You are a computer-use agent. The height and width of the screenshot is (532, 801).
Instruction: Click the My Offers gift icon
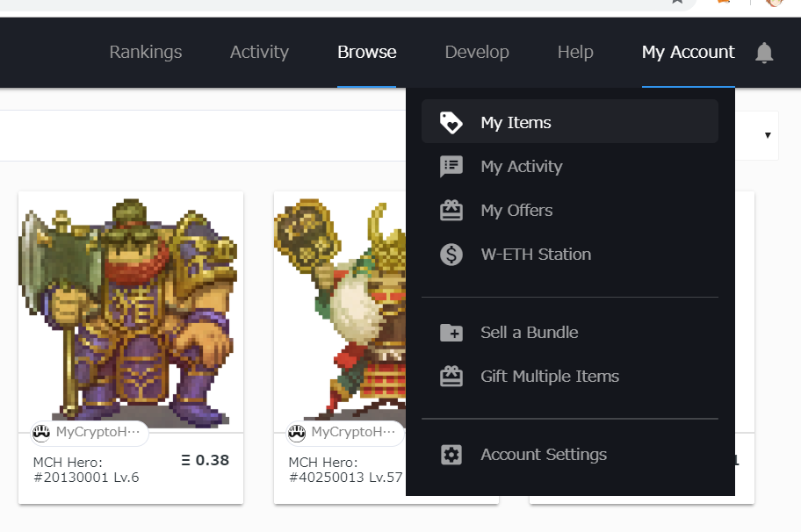click(451, 210)
